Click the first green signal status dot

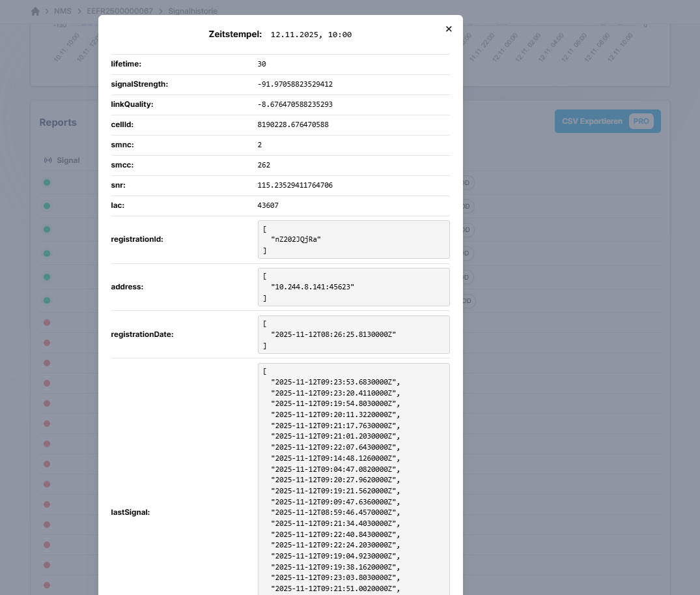coord(47,182)
